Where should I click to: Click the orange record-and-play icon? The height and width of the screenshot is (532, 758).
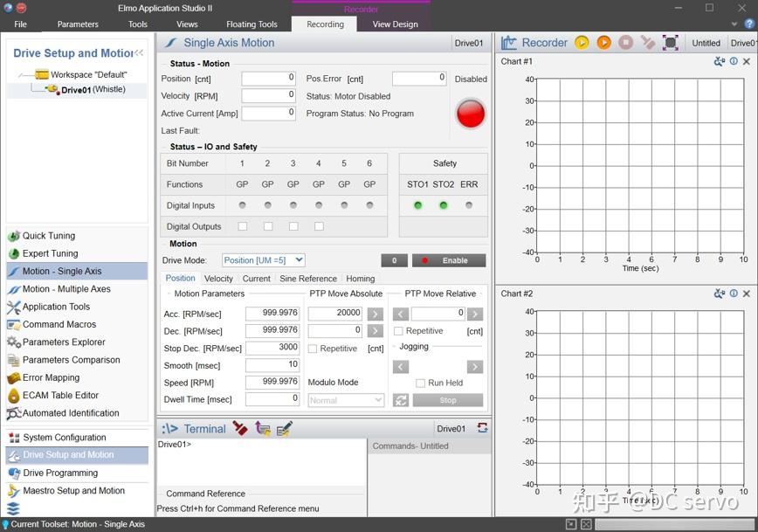point(603,43)
